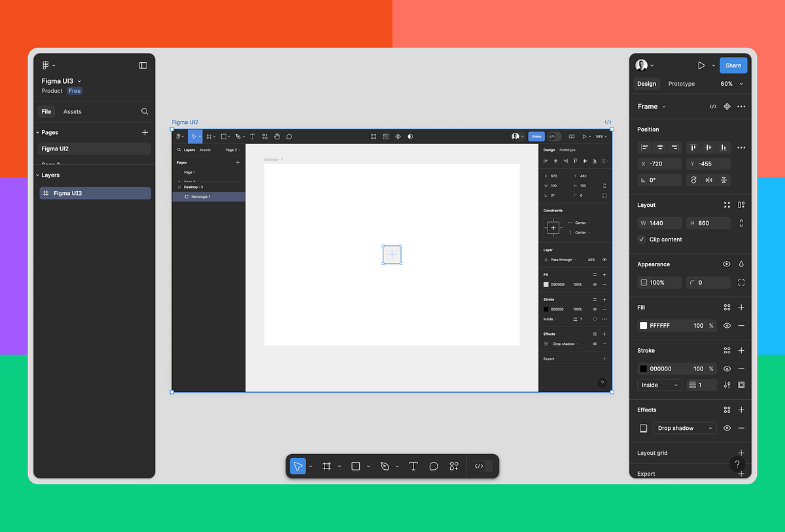Toggle the constrain proportions lock beside W and H
Viewport: 785px width, 532px height.
point(741,223)
